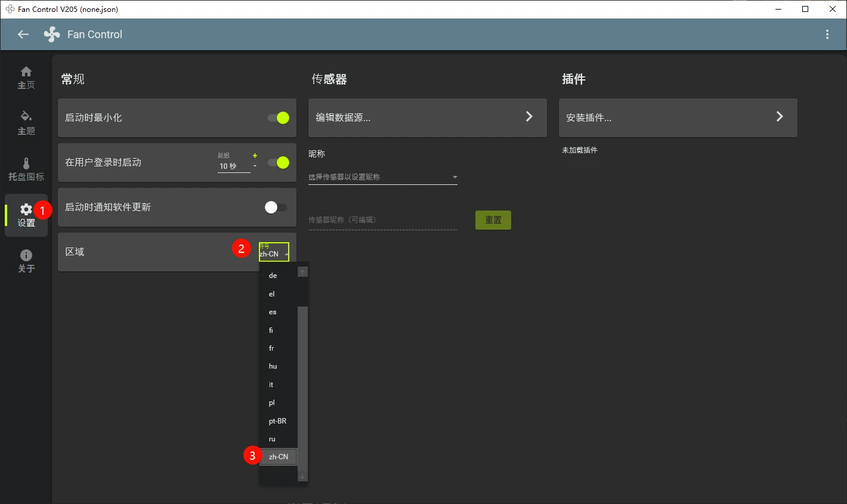Increase startup delay with plus stepper
This screenshot has height=504, width=847.
tap(255, 156)
